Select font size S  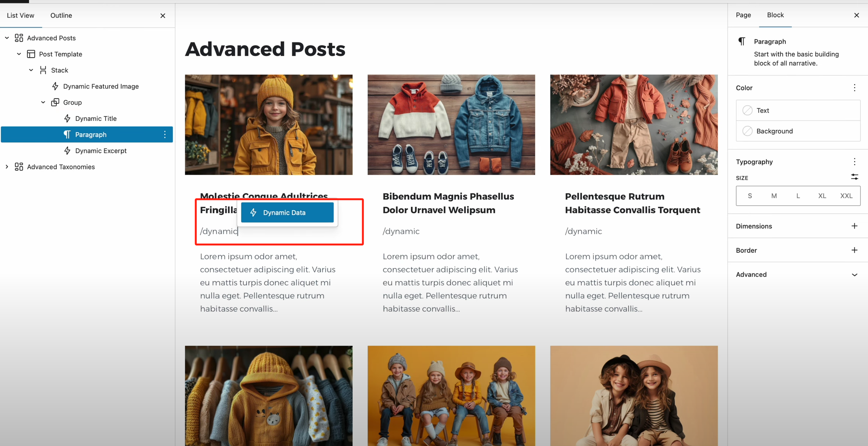click(x=750, y=196)
